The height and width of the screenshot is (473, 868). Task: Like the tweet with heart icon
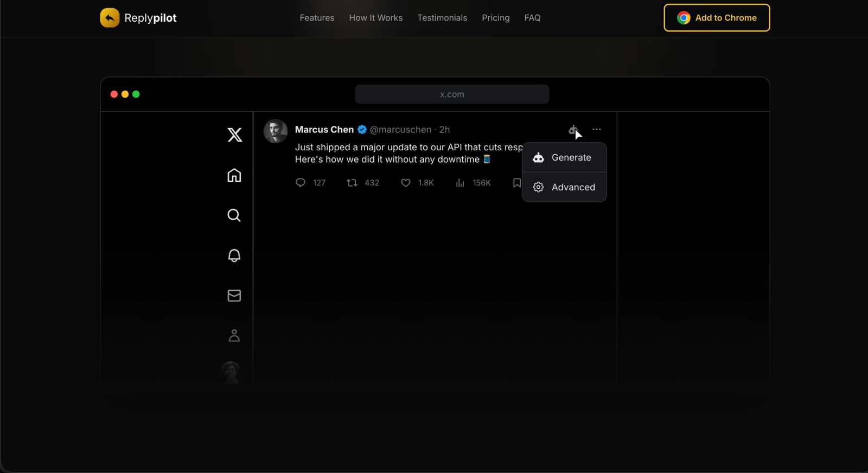(x=406, y=183)
